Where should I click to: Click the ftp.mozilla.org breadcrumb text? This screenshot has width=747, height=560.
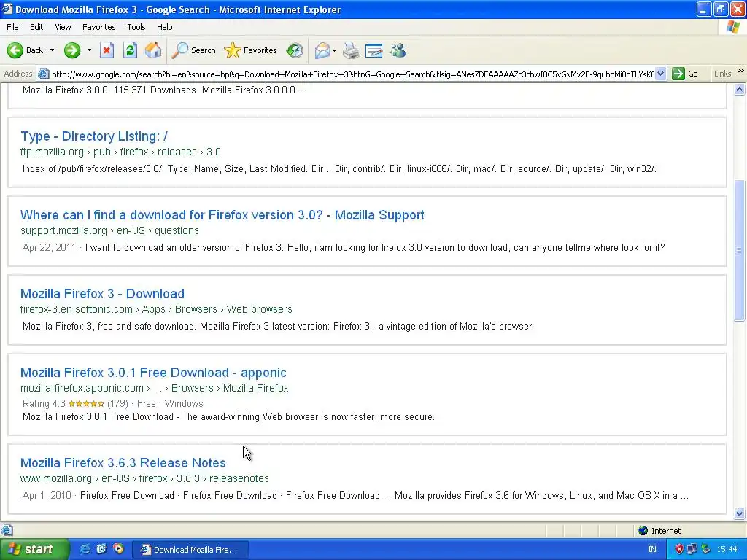(x=52, y=152)
